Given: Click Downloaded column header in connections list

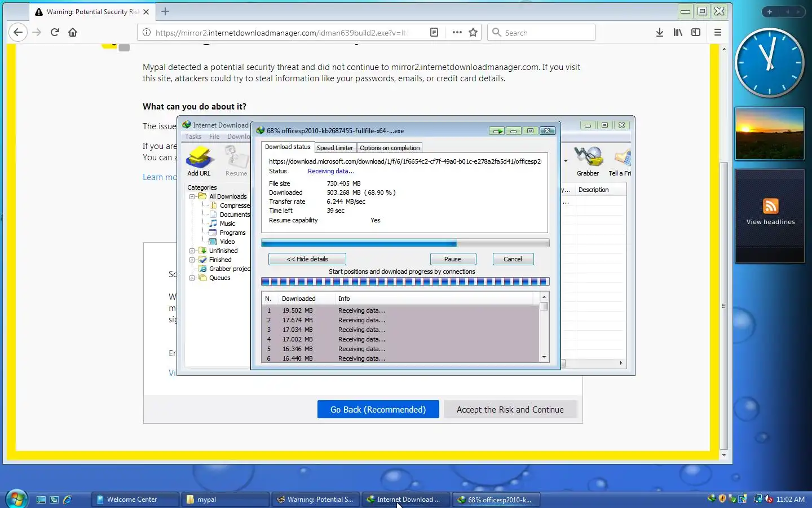Looking at the screenshot, I should pos(306,299).
